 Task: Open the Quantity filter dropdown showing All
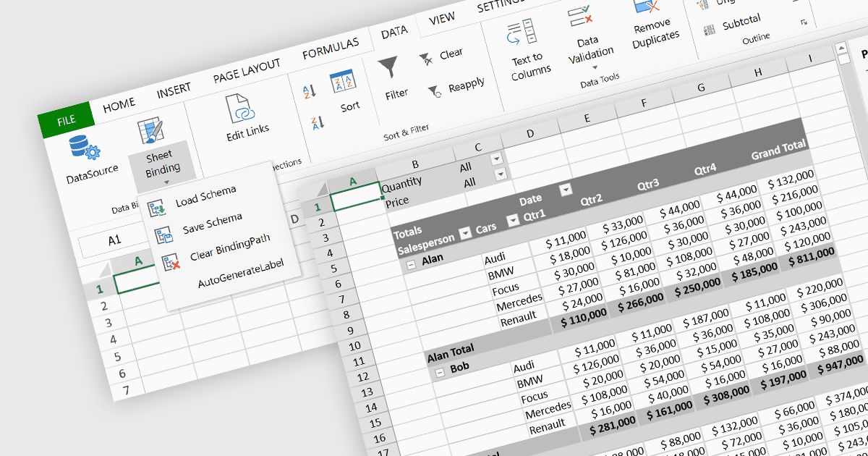pyautogui.click(x=496, y=159)
